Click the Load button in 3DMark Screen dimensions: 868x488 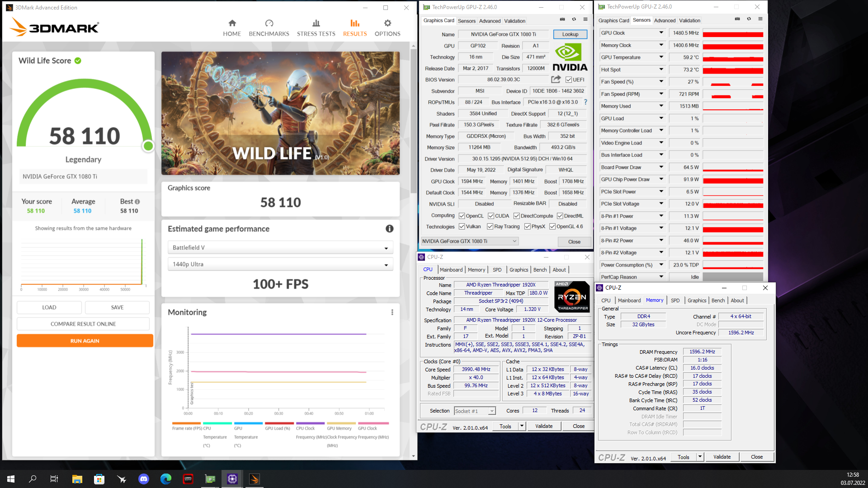[x=49, y=307]
